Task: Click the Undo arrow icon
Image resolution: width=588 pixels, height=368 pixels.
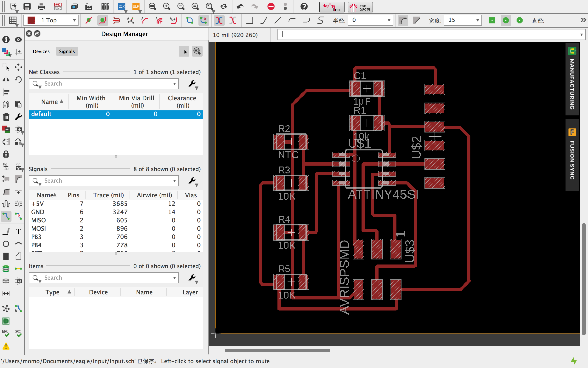Action: click(x=240, y=7)
